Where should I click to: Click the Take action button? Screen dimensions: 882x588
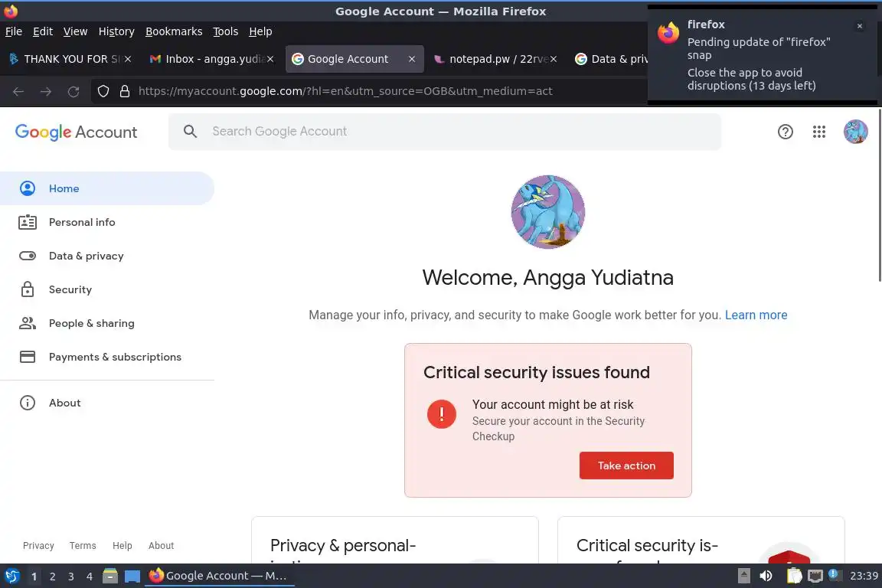click(x=626, y=466)
